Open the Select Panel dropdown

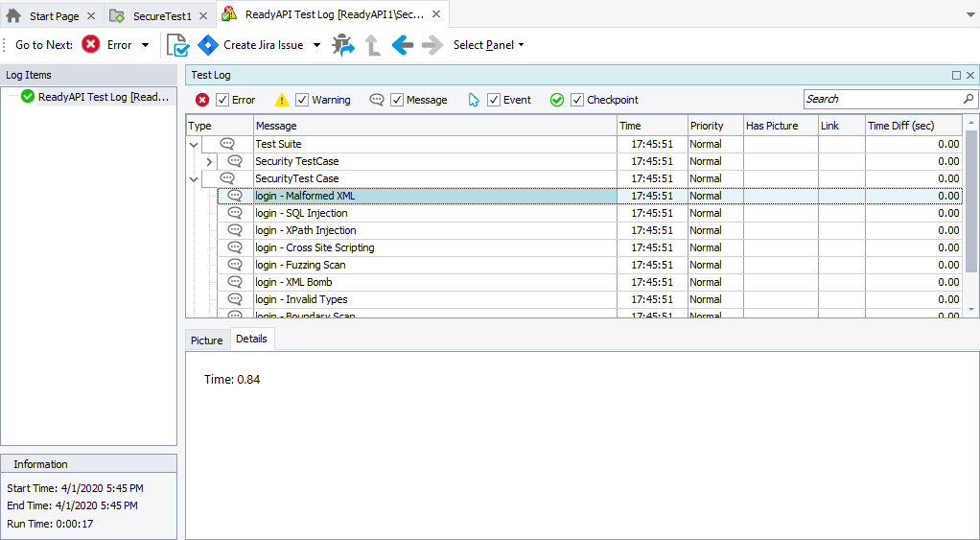[x=488, y=45]
